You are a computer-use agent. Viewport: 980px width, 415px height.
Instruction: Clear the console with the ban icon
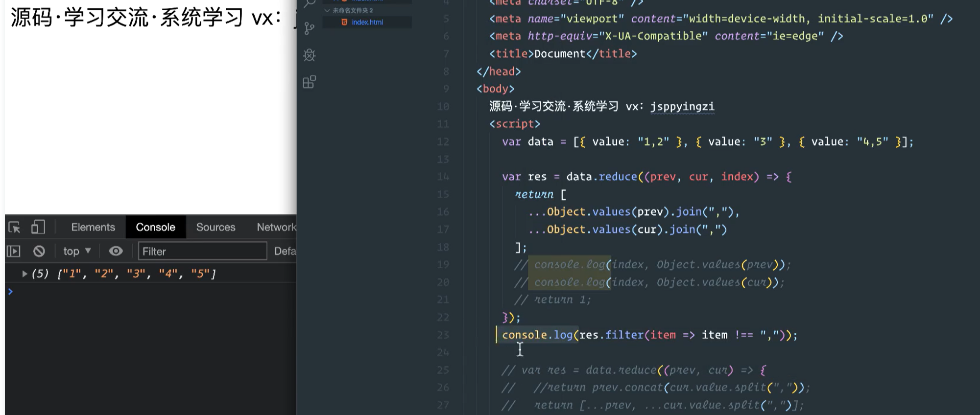39,251
